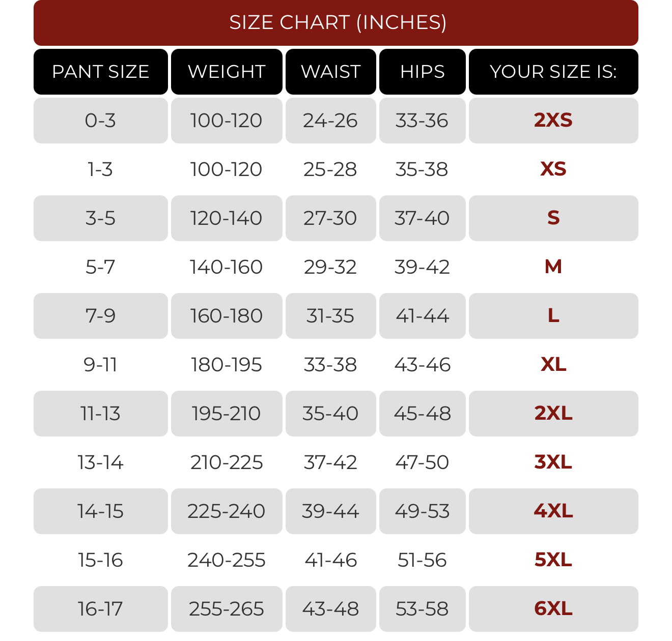The height and width of the screenshot is (641, 672).
Task: Pick the 3XL size label
Action: [x=553, y=462]
